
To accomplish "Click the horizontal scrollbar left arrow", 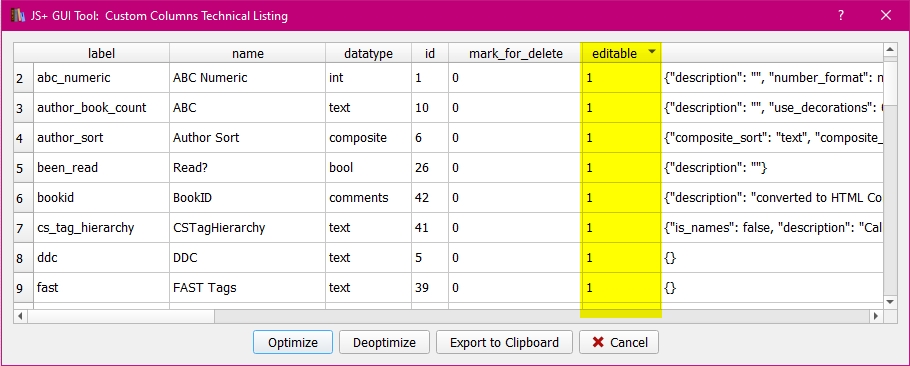I will point(20,316).
